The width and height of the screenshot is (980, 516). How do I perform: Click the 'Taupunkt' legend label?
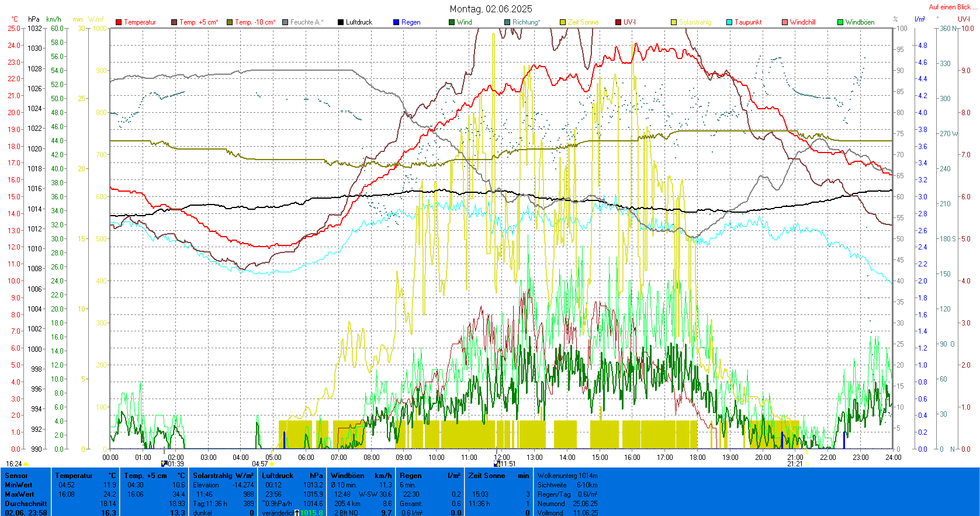click(748, 22)
